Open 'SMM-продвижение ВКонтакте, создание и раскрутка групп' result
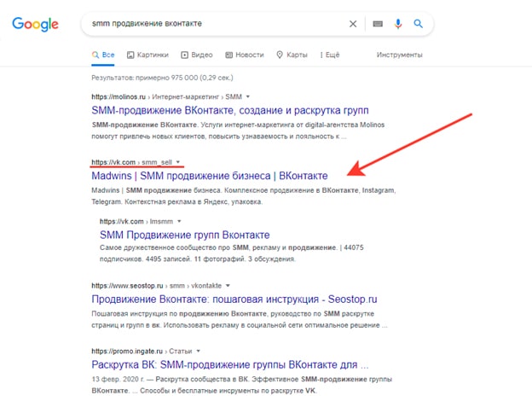Image resolution: width=532 pixels, height=407 pixels. 230,110
